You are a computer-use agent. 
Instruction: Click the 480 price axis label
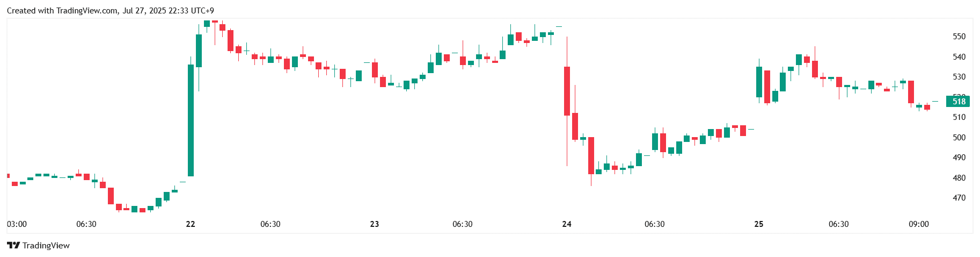959,178
